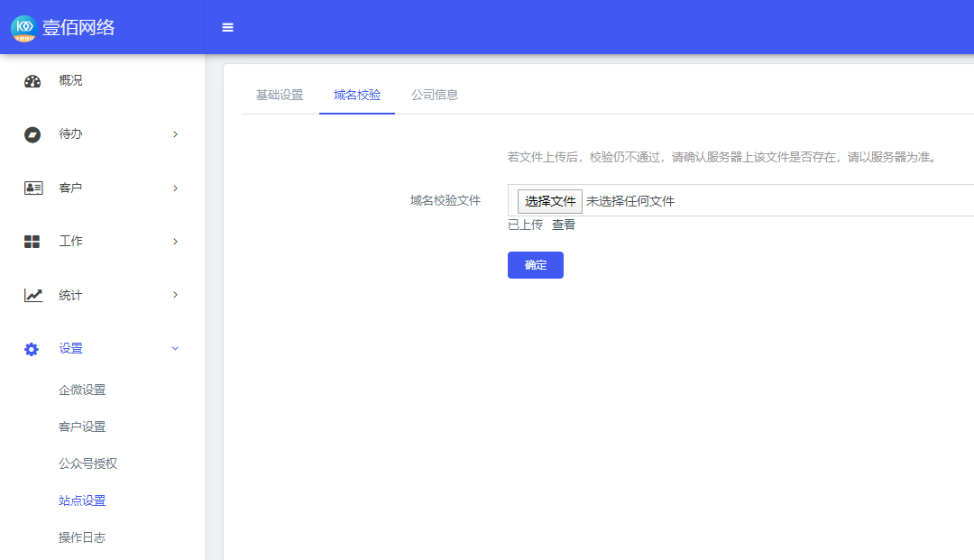Screen dimensions: 974x560
Task: Open 操作日志 in the sidebar
Action: [82, 537]
